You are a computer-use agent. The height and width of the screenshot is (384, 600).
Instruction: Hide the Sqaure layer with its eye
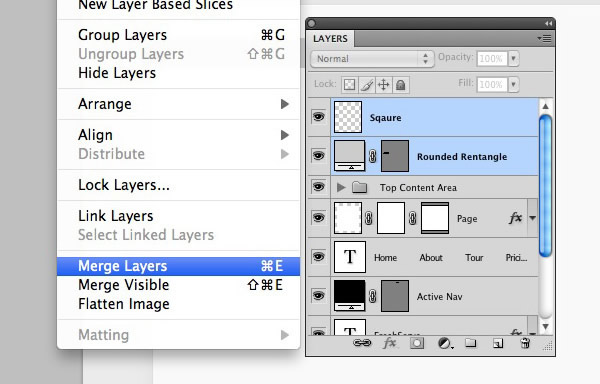tap(318, 116)
